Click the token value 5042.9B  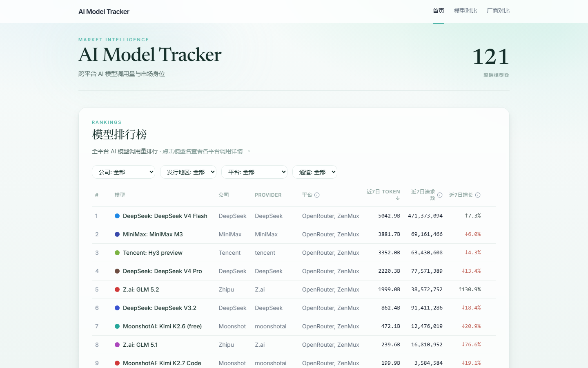click(389, 216)
